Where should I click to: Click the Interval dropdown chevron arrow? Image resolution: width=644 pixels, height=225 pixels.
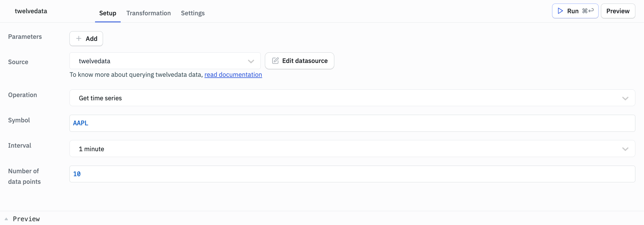tap(625, 149)
